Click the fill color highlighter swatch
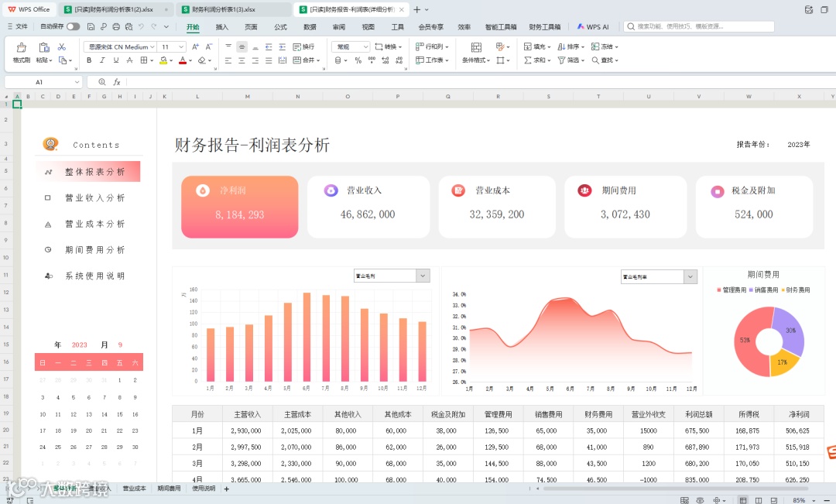This screenshot has height=504, width=836. (x=163, y=60)
